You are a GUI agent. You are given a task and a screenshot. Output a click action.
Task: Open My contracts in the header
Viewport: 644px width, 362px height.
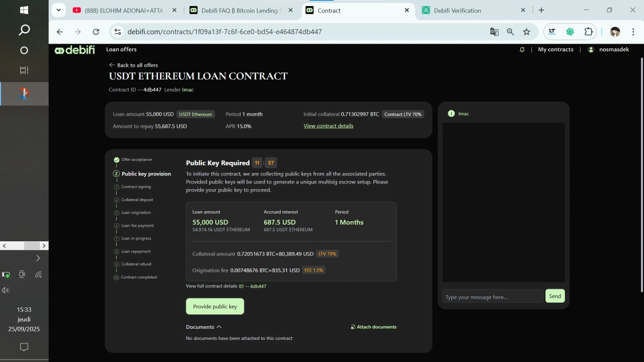pyautogui.click(x=555, y=49)
